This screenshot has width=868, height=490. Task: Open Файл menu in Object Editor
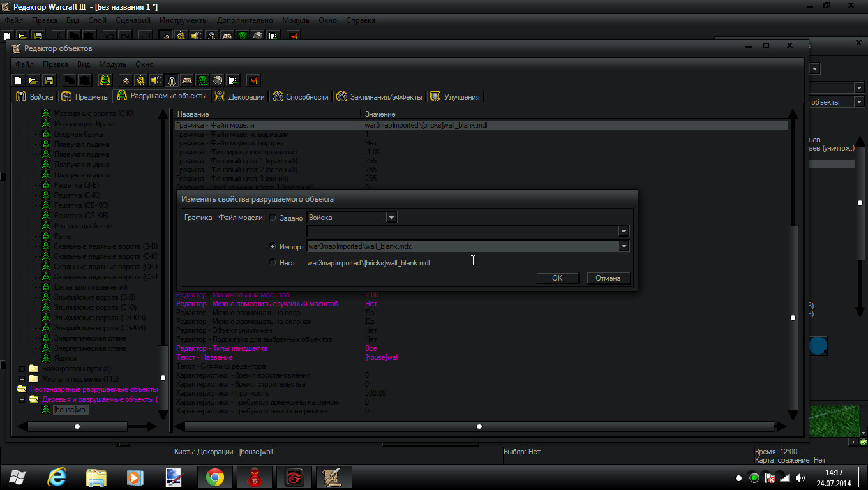point(24,64)
